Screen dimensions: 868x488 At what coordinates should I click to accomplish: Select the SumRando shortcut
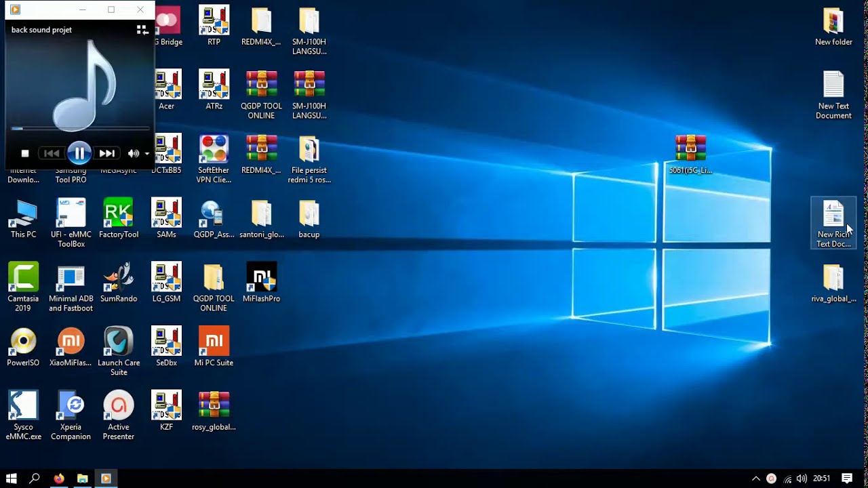point(119,283)
